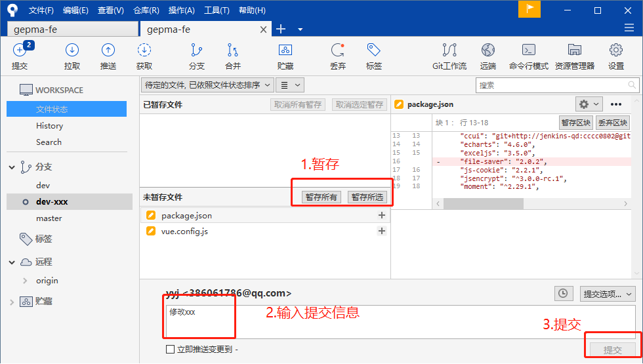Switch to the first gepma-fe tab
Viewport: 643px width, 364px height.
tap(73, 30)
